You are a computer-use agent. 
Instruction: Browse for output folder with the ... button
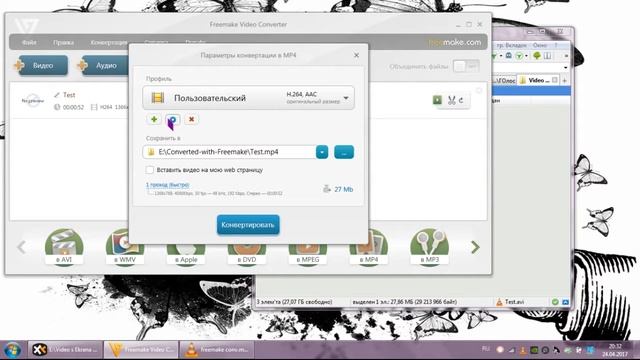(x=344, y=152)
